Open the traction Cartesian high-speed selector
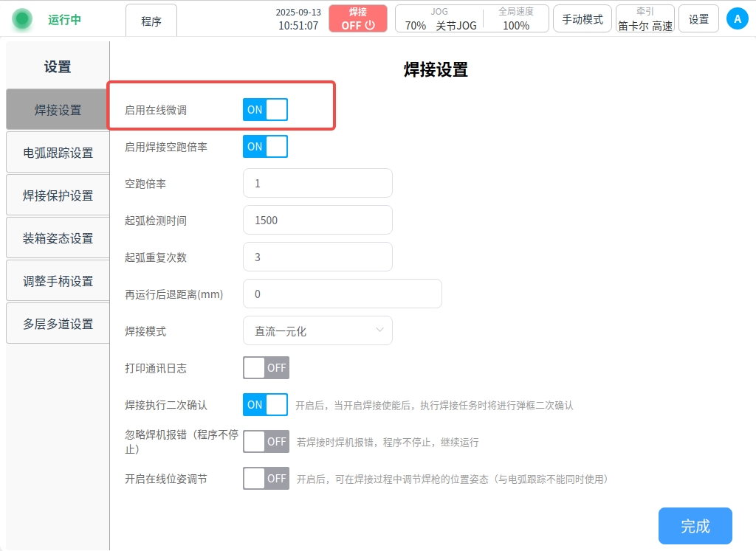The height and width of the screenshot is (551, 756). click(x=645, y=19)
